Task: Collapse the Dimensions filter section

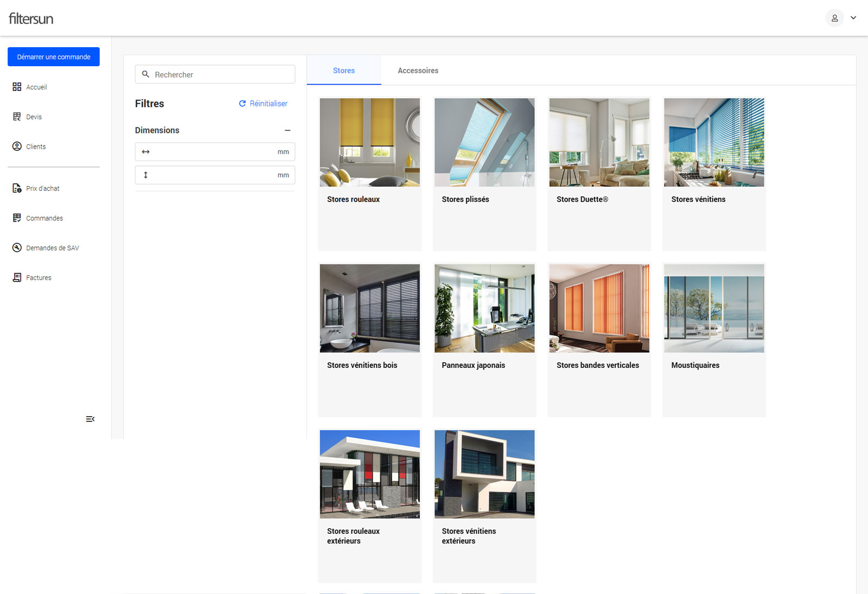Action: [x=288, y=130]
